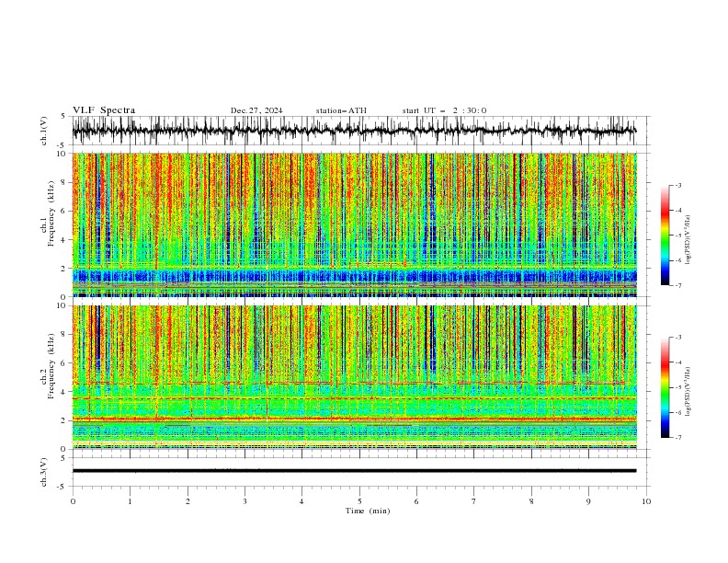Click the date label "Dec.27, 2024"
Viewport: 728px width, 563px height.
tap(256, 110)
